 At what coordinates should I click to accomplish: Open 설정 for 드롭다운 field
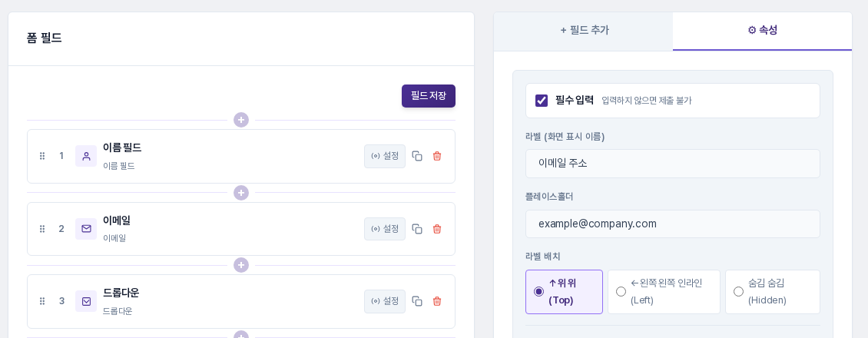coord(385,301)
